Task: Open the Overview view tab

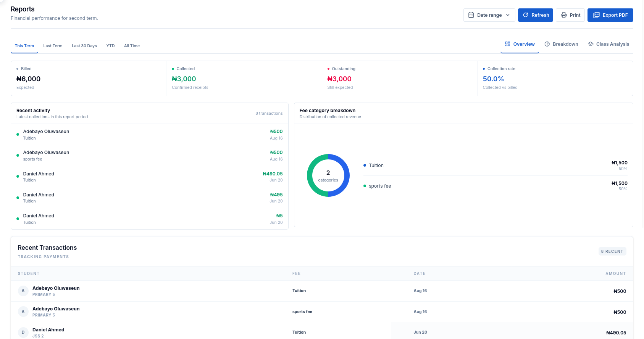Action: point(520,44)
